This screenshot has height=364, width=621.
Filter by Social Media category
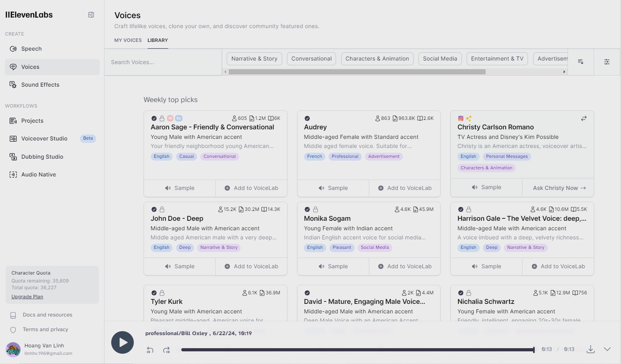tap(440, 59)
